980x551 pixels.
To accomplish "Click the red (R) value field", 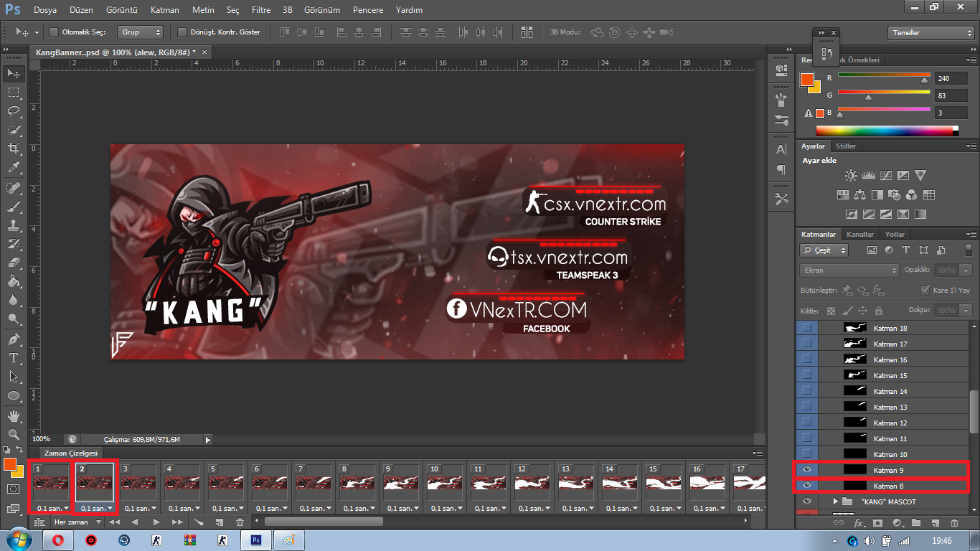I will coord(951,78).
